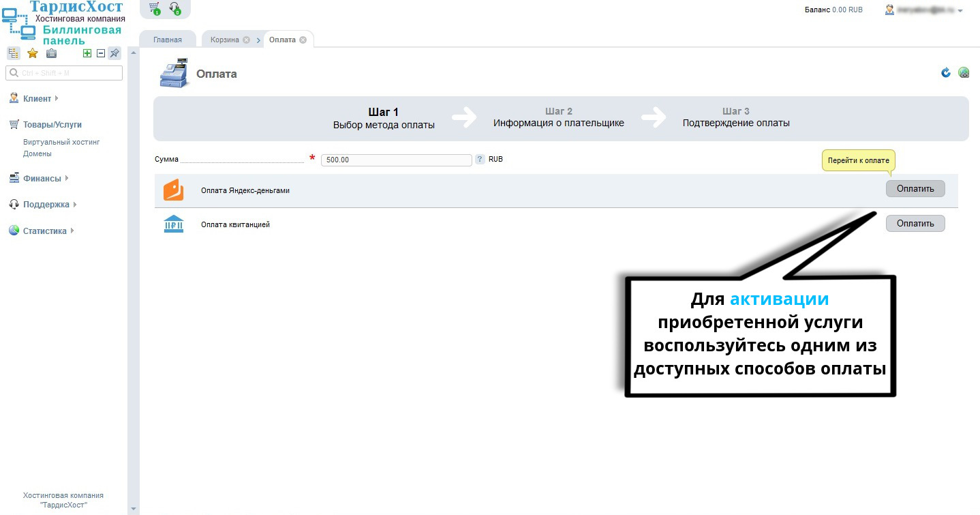Screen dimensions: 980x515
Task: Click the Шаг 3 step heading
Action: pos(736,111)
